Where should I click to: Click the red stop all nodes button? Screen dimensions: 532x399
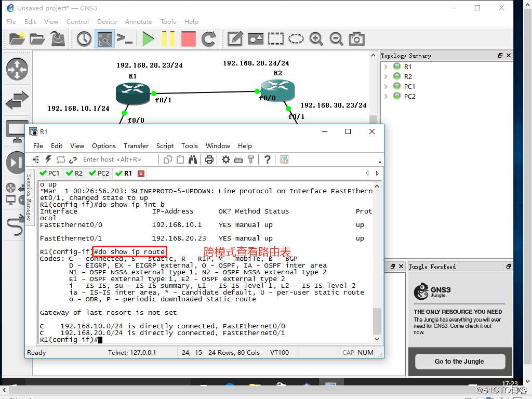coord(188,39)
